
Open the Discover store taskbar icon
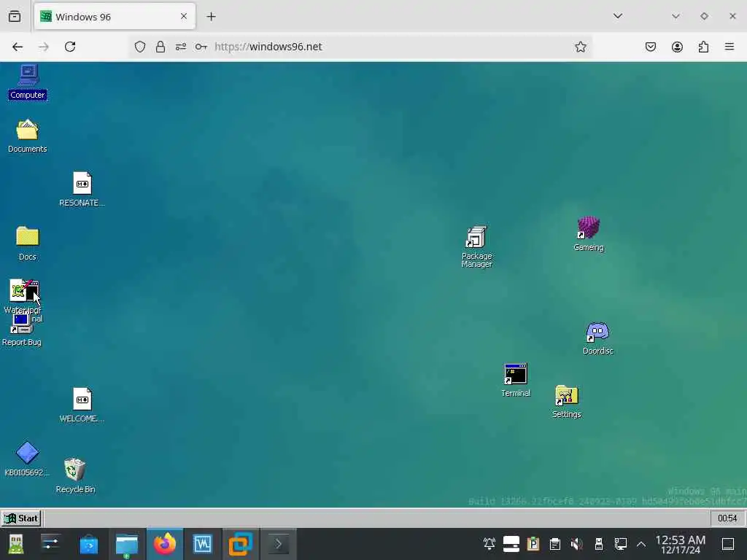[88, 544]
